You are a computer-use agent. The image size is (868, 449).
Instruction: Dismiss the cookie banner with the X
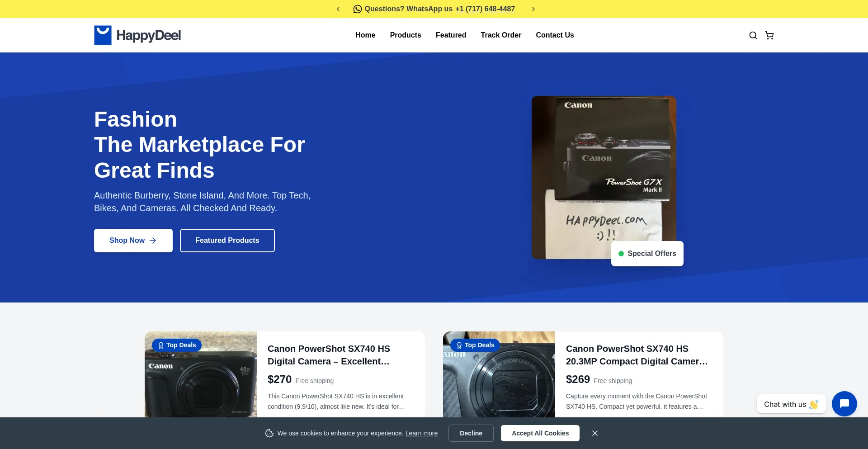pyautogui.click(x=595, y=433)
